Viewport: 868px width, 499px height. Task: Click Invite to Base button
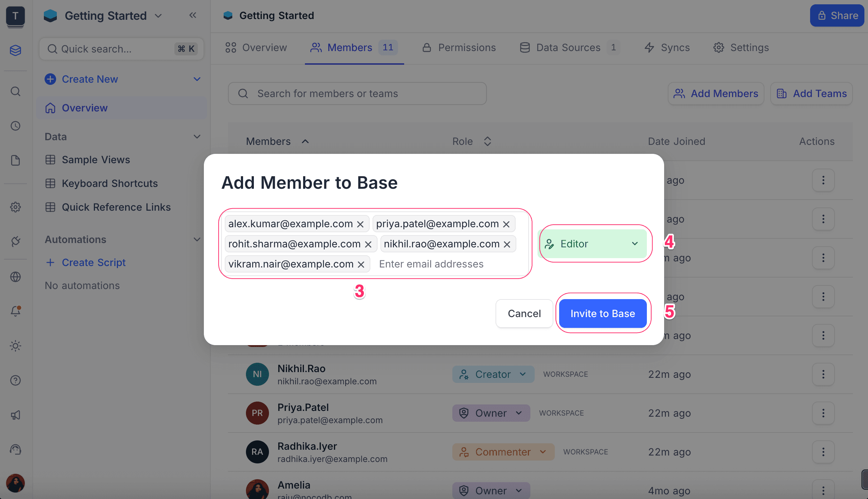(603, 313)
